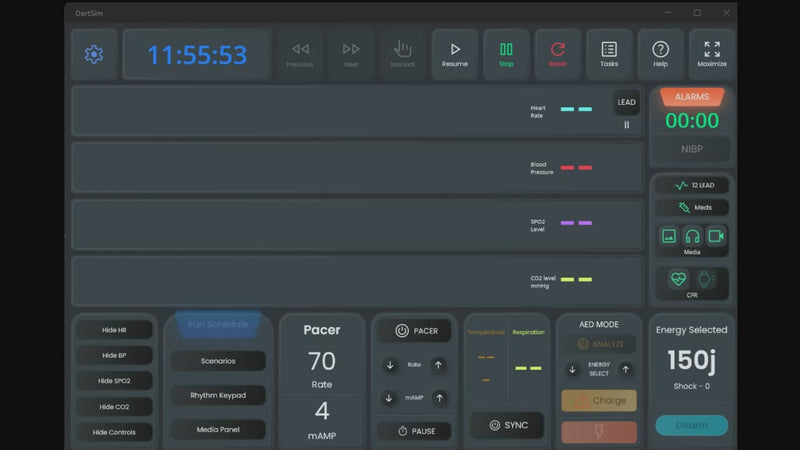The height and width of the screenshot is (450, 800).
Task: Pause the ECG waveform trace
Action: (x=627, y=124)
